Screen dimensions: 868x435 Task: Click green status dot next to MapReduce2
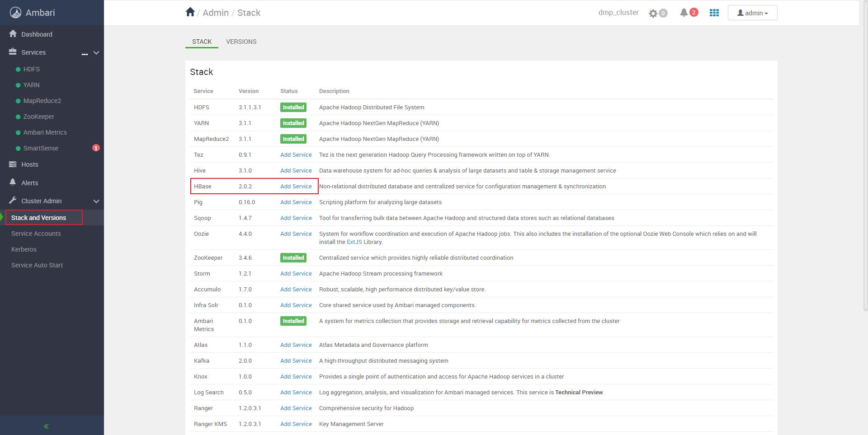[x=18, y=101]
